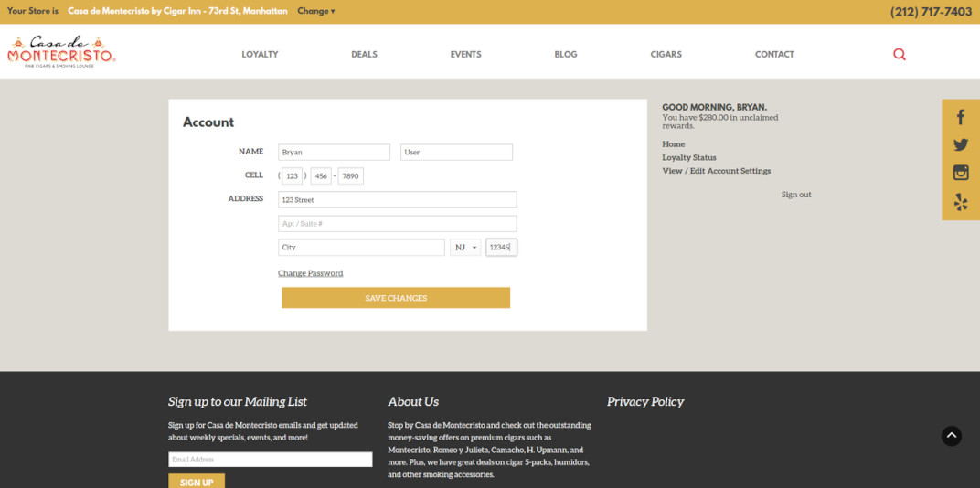Click the scroll-to-top arrow button

(x=952, y=436)
